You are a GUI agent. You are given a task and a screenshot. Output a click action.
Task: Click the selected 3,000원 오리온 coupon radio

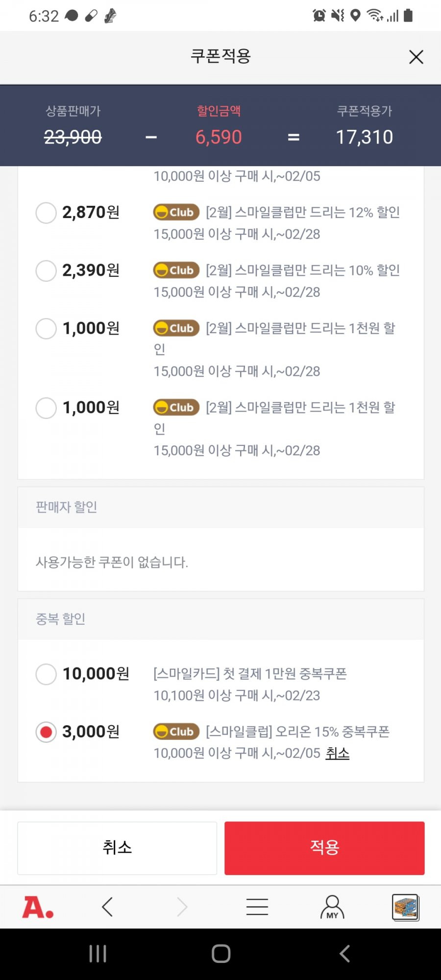coord(46,732)
